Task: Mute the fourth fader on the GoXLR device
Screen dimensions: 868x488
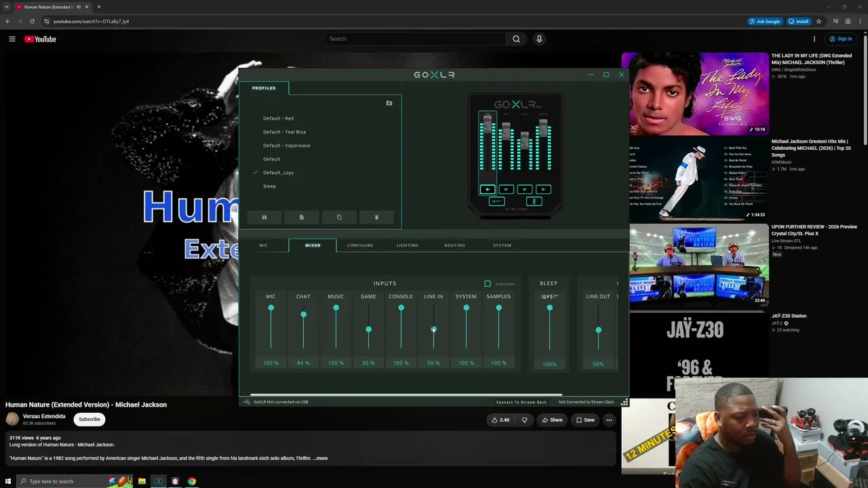Action: 543,189
